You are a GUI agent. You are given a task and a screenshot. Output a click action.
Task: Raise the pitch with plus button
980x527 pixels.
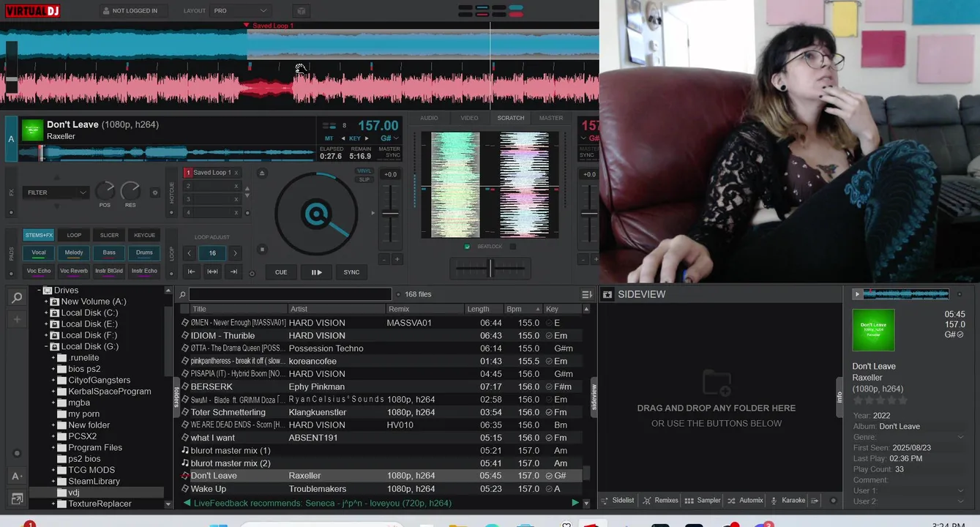coord(397,259)
